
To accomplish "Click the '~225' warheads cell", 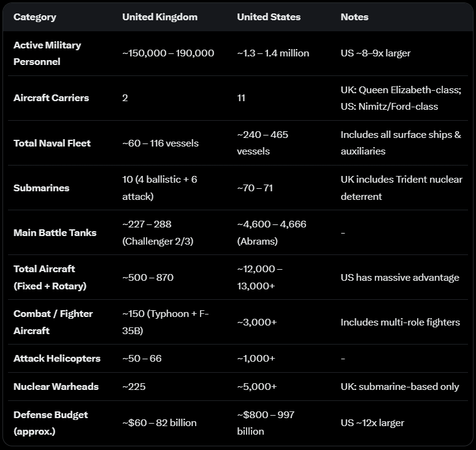I will coord(134,387).
